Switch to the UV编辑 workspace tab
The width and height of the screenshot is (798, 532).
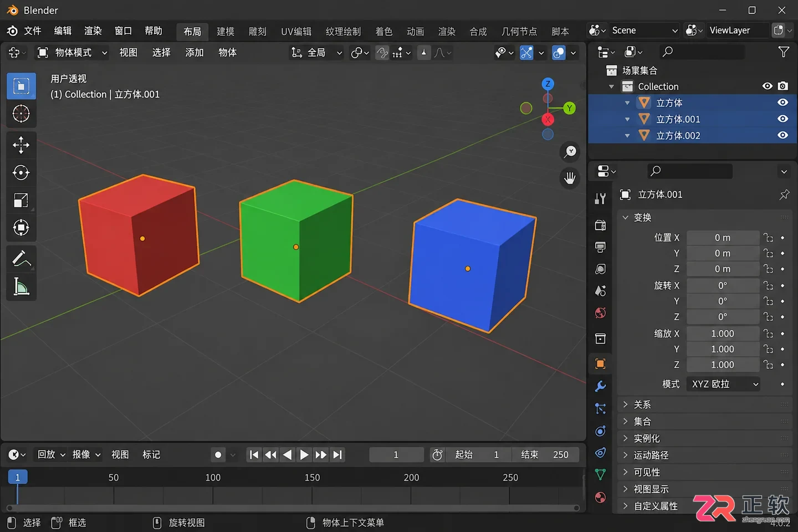pos(296,32)
